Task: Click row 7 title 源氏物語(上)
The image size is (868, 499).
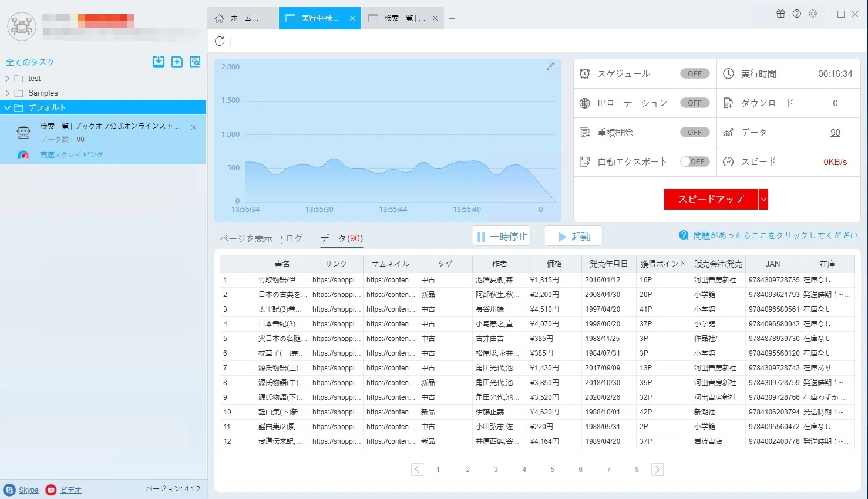Action: (282, 368)
